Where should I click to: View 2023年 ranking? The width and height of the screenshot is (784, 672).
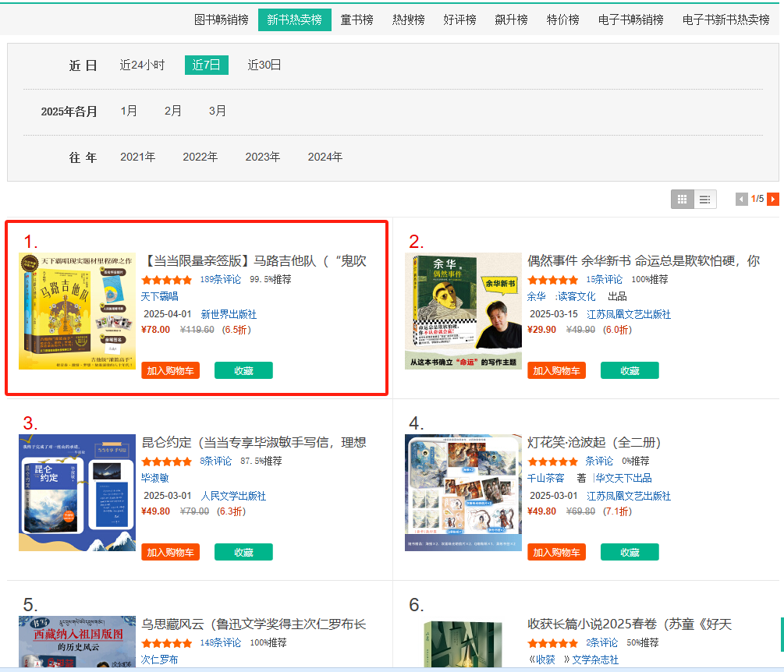coord(262,157)
